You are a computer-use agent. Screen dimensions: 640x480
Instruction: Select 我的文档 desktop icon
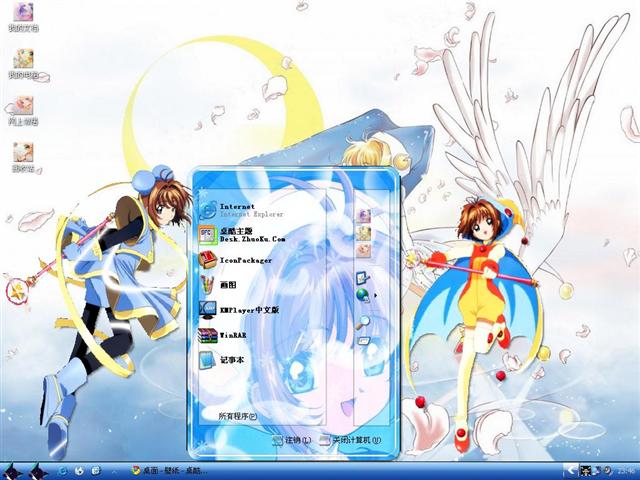click(x=23, y=17)
